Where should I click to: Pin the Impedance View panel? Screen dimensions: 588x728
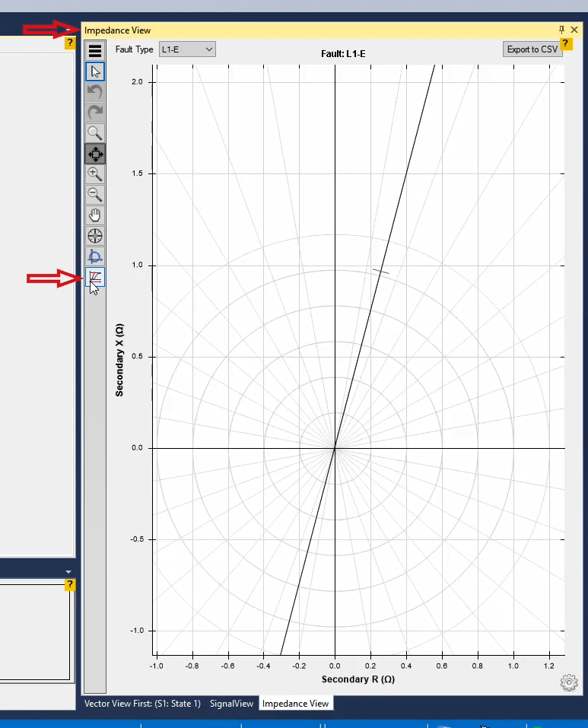(561, 30)
